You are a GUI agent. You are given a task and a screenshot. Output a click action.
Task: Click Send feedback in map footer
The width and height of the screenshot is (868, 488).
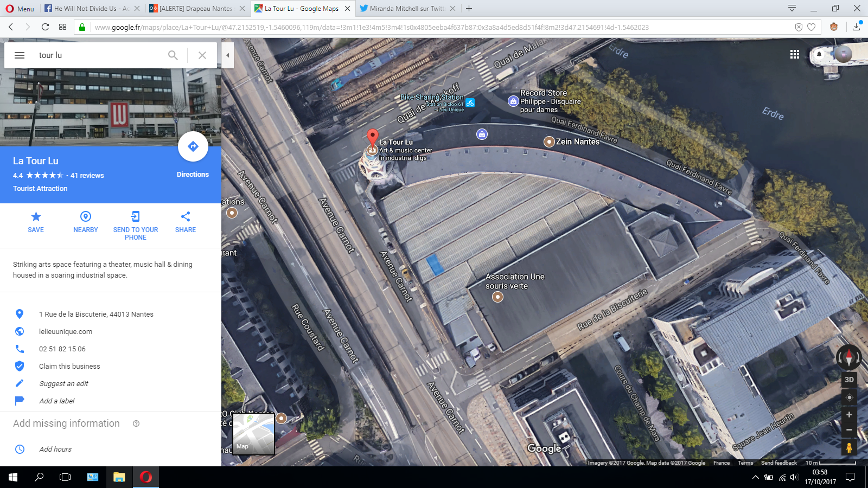point(779,463)
